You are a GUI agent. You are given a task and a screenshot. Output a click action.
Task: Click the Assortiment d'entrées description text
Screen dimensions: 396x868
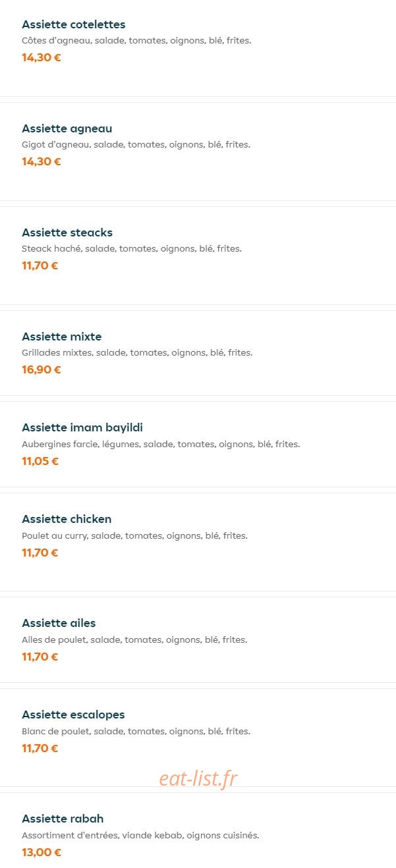(x=140, y=836)
